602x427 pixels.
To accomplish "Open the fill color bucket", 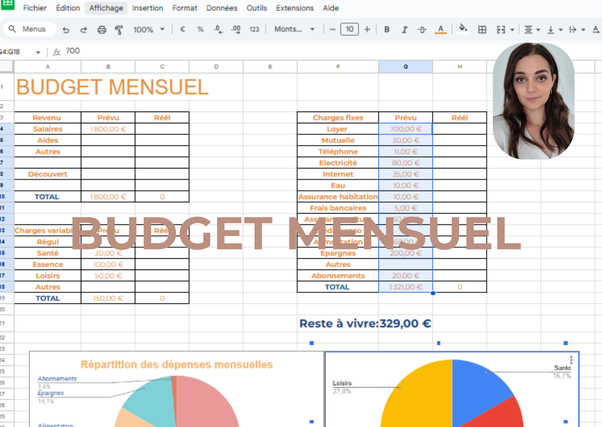I will click(463, 29).
